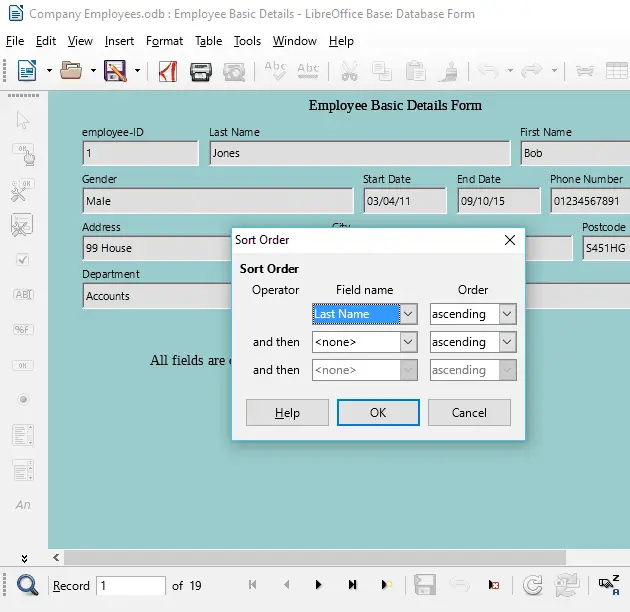
Task: Select the Option Button control tool
Action: click(x=23, y=399)
